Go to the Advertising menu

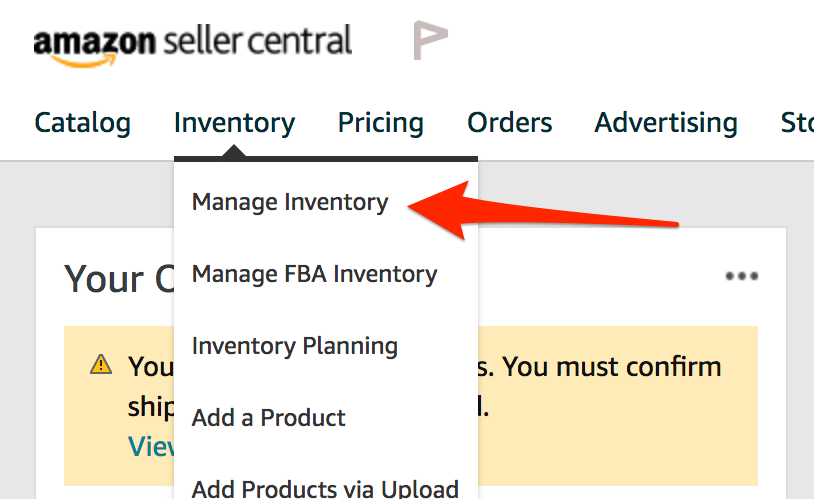coord(666,123)
